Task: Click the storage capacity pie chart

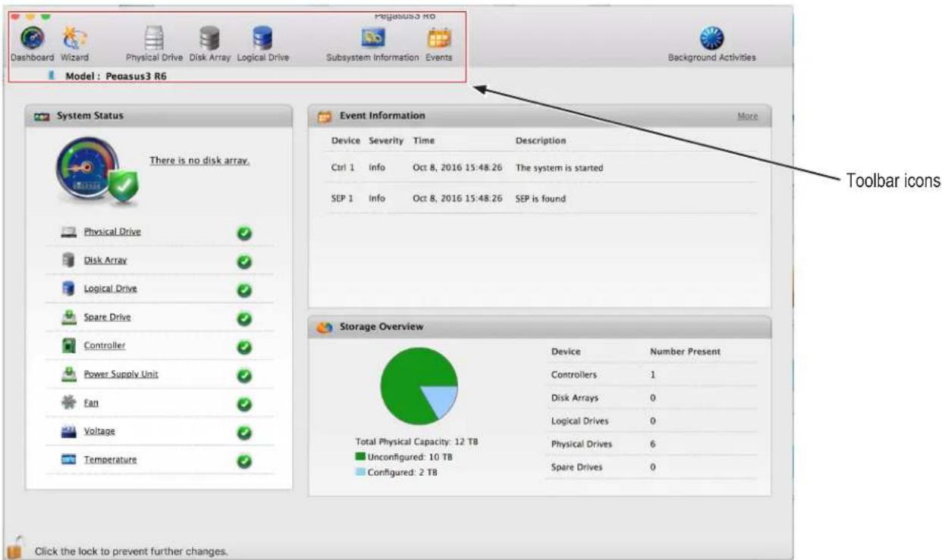Action: tap(419, 386)
